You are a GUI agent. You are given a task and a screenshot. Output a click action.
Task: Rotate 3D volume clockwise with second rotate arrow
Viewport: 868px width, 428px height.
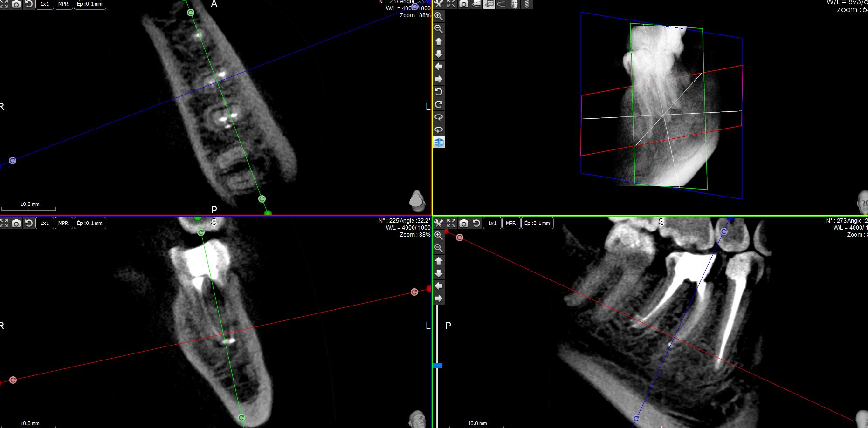click(439, 104)
